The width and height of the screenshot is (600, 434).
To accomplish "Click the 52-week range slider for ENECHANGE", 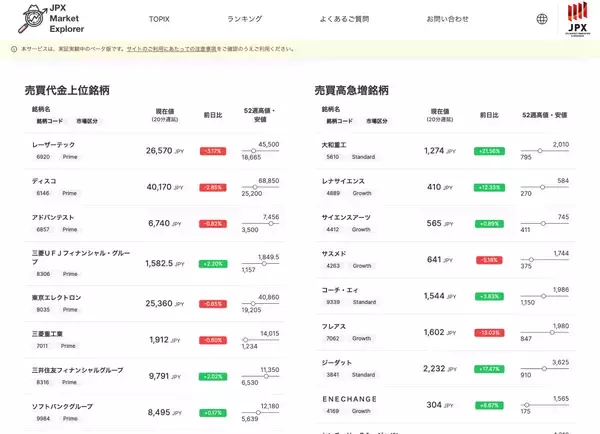I will (x=545, y=405).
